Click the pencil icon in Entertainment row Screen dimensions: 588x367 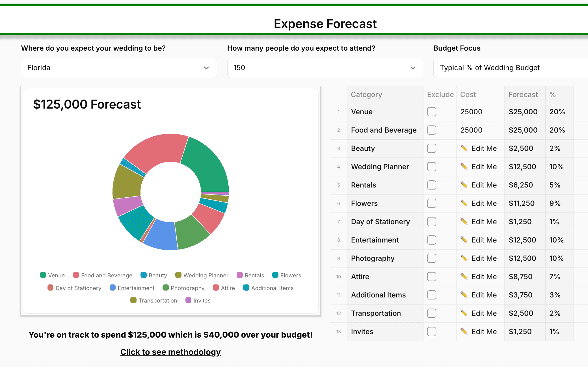[x=464, y=240]
